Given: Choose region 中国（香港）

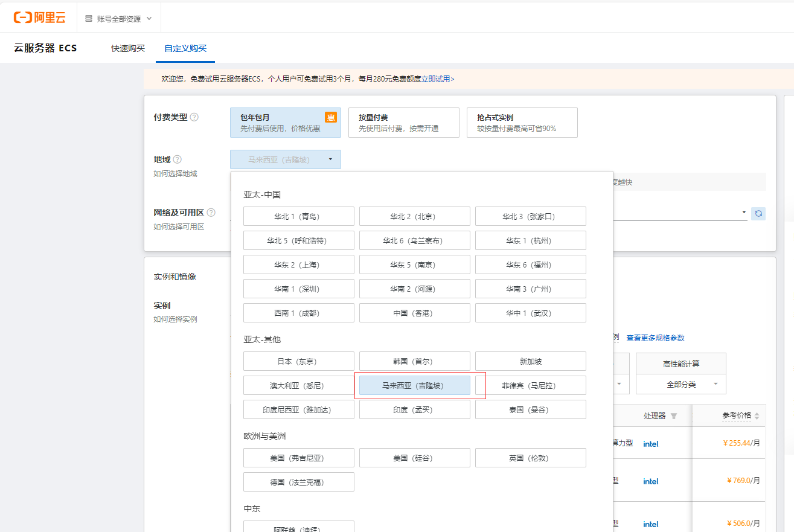Looking at the screenshot, I should pos(415,313).
